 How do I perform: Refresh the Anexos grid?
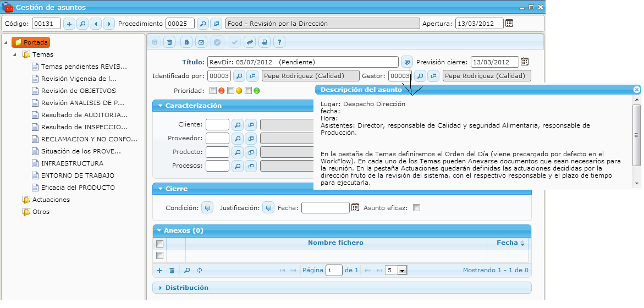[x=199, y=270]
